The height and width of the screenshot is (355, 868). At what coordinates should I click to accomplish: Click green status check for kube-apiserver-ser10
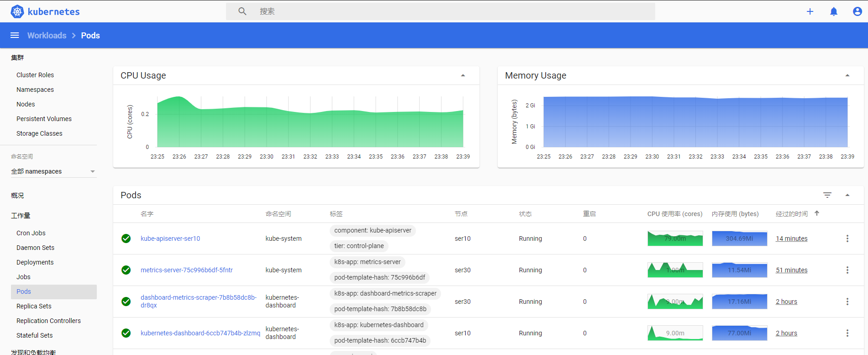click(126, 238)
